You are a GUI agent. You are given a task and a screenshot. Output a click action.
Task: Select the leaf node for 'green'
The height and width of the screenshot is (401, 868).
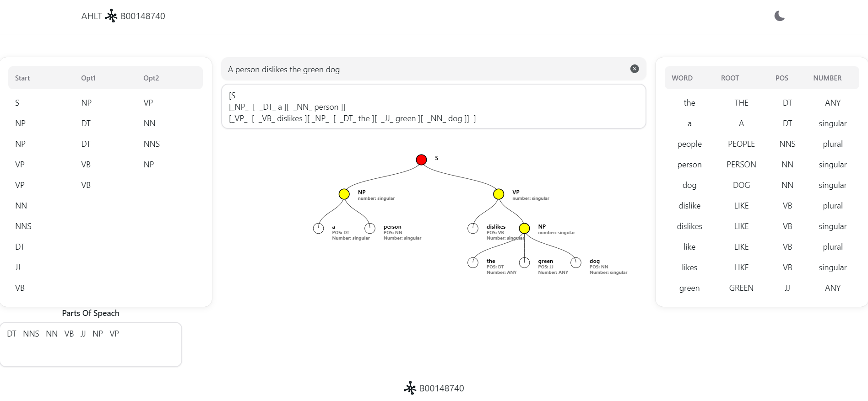[524, 262]
